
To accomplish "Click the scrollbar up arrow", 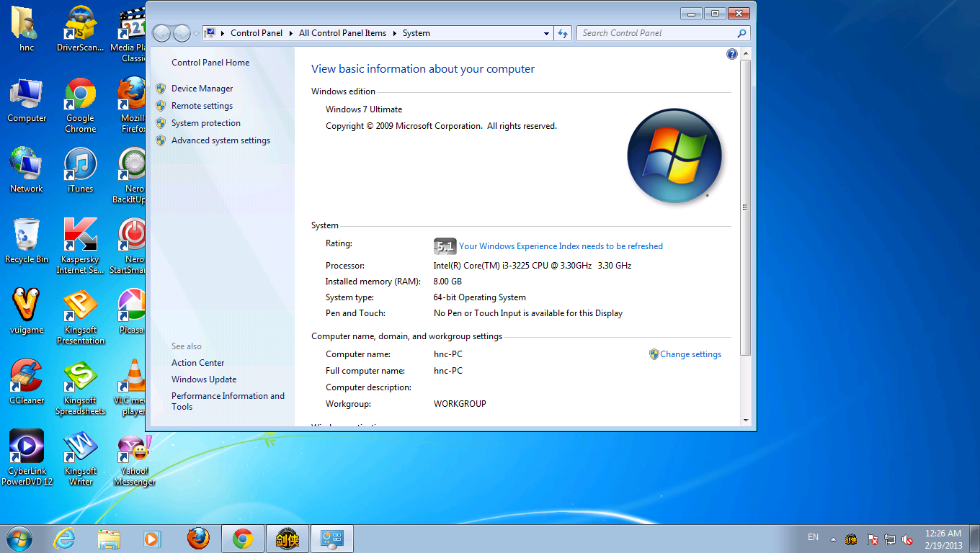I will [746, 53].
